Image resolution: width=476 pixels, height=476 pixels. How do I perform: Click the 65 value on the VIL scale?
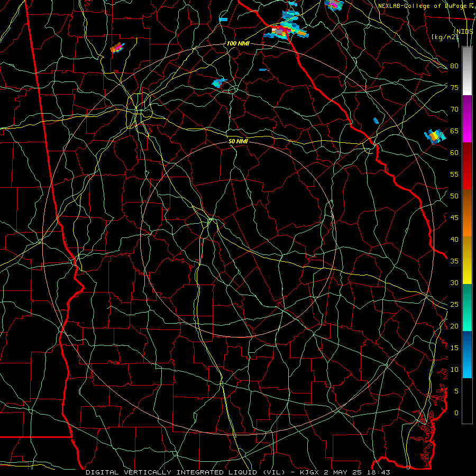tap(454, 131)
